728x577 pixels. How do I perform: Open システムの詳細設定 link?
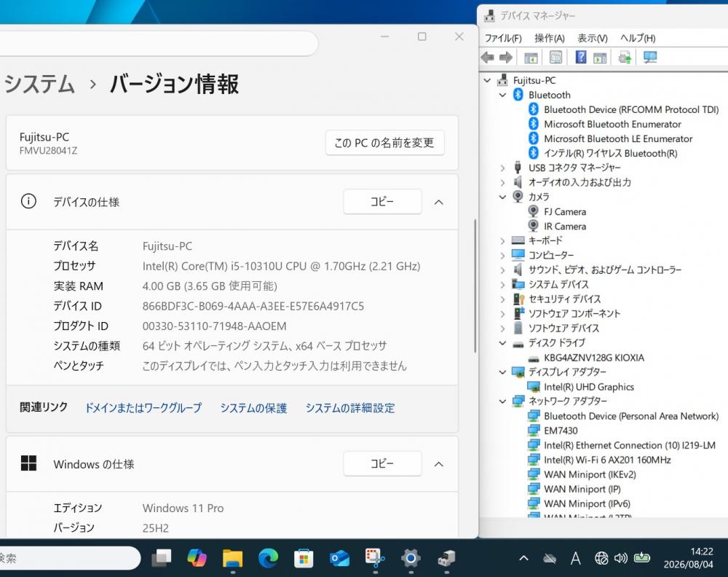(x=350, y=408)
